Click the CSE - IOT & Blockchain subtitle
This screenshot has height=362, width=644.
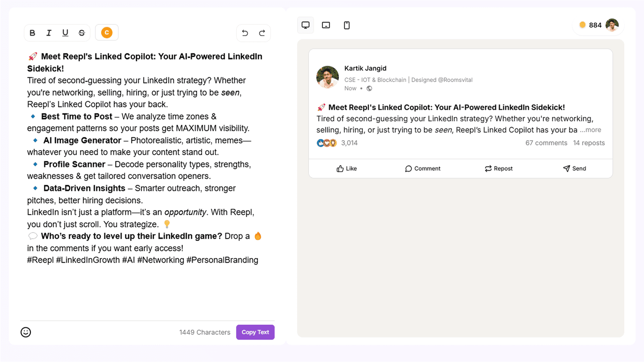(408, 80)
